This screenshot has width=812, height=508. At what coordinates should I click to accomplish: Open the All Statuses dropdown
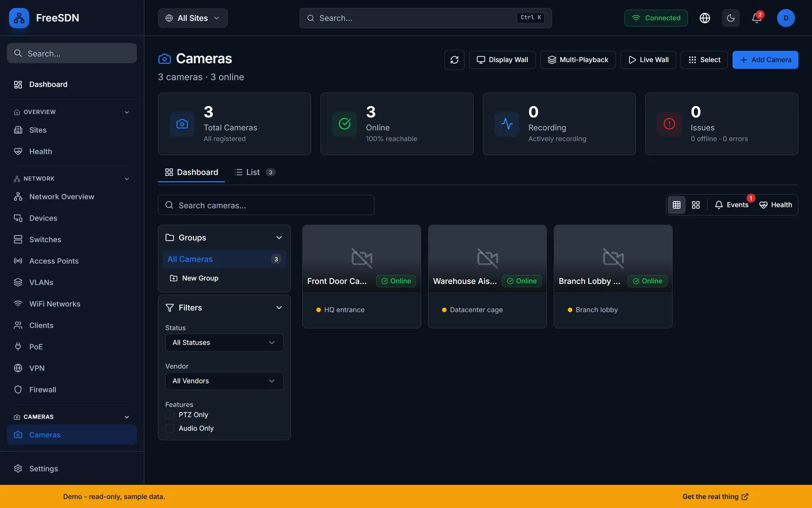[224, 343]
